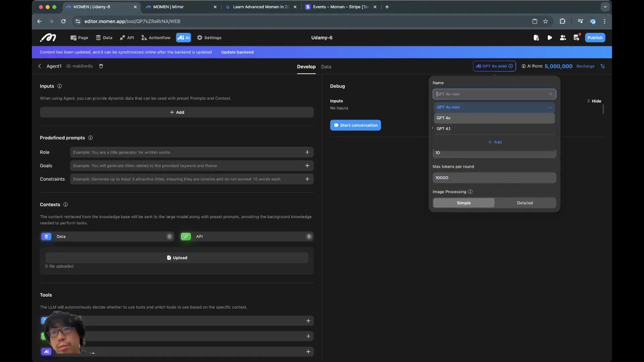The width and height of the screenshot is (644, 362).
Task: Click the Max tokens per round field
Action: [x=494, y=178]
